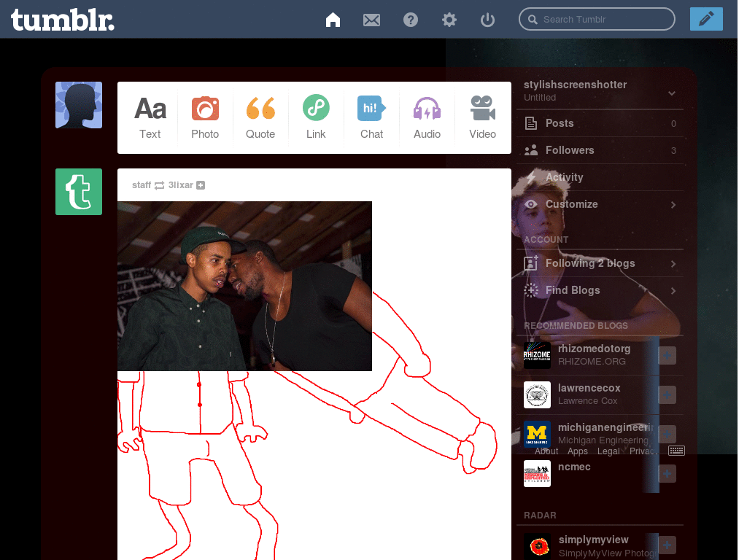The image size is (747, 560).
Task: Open the new post pencil button
Action: click(x=705, y=19)
